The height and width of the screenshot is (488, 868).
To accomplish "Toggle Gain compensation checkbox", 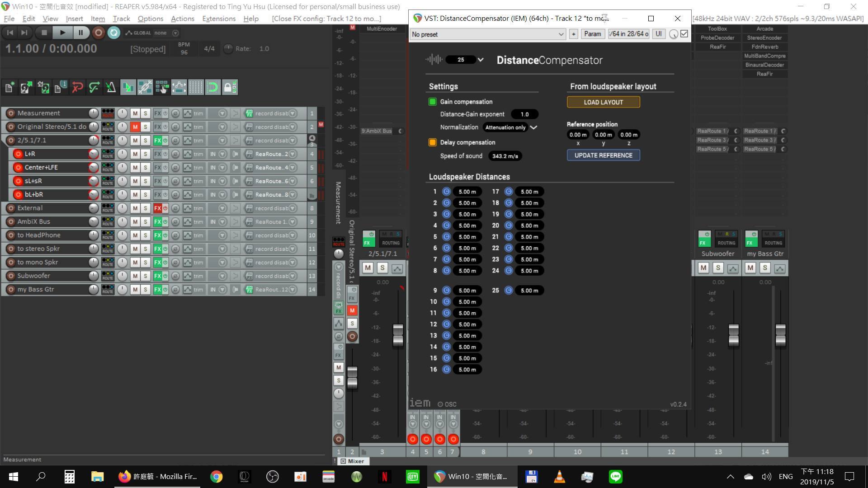I will [x=432, y=102].
